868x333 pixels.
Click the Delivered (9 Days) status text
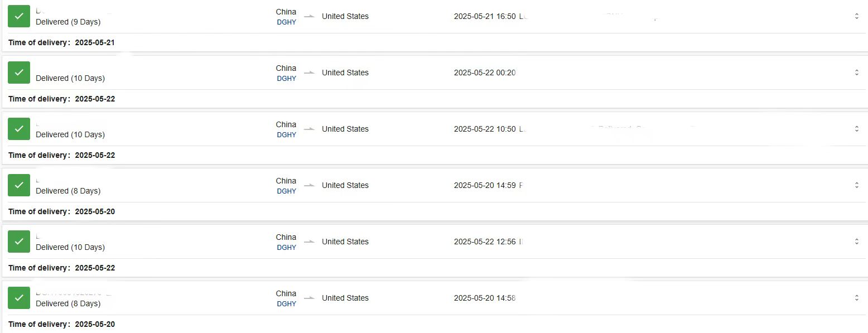pos(68,22)
